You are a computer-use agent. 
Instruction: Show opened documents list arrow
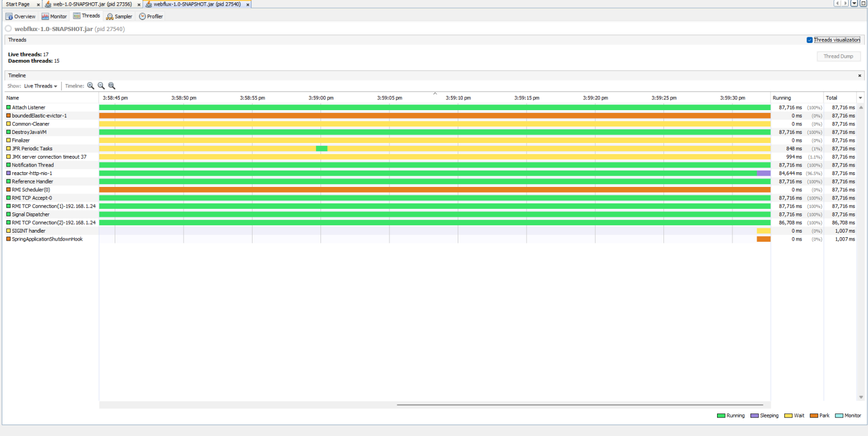[854, 3]
